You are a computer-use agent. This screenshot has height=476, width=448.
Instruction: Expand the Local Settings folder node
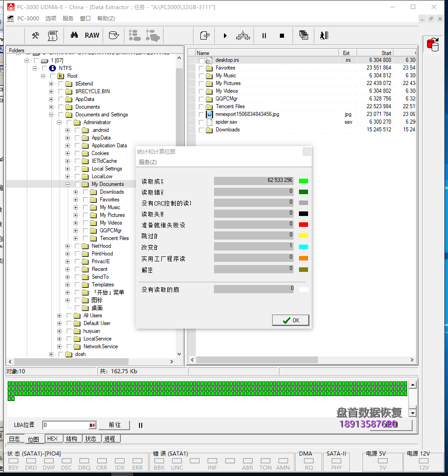tap(68, 169)
